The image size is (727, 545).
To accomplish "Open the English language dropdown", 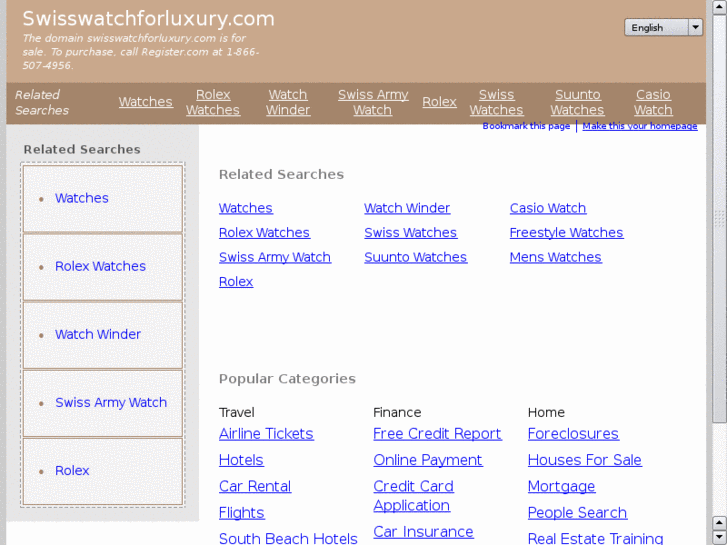I will (x=663, y=27).
